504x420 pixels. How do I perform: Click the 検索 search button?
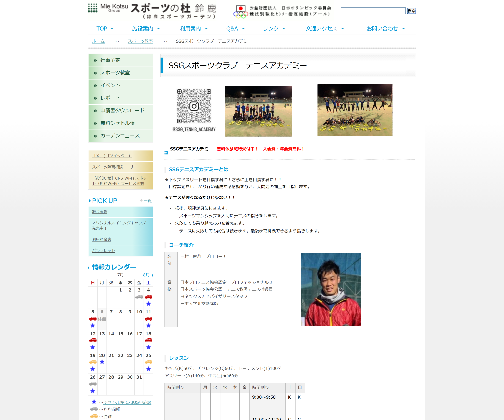(x=411, y=11)
